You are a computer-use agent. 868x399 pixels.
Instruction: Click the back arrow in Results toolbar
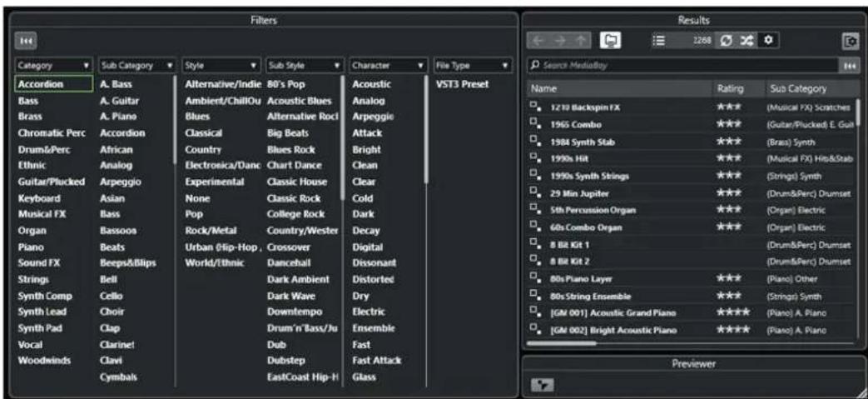pos(538,41)
